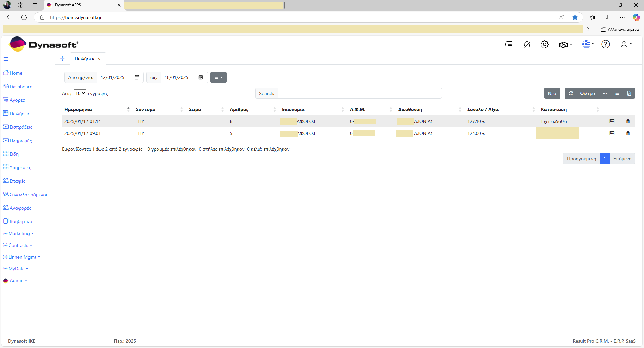Open the calendar picker for start date
This screenshot has height=348, width=644.
point(137,77)
